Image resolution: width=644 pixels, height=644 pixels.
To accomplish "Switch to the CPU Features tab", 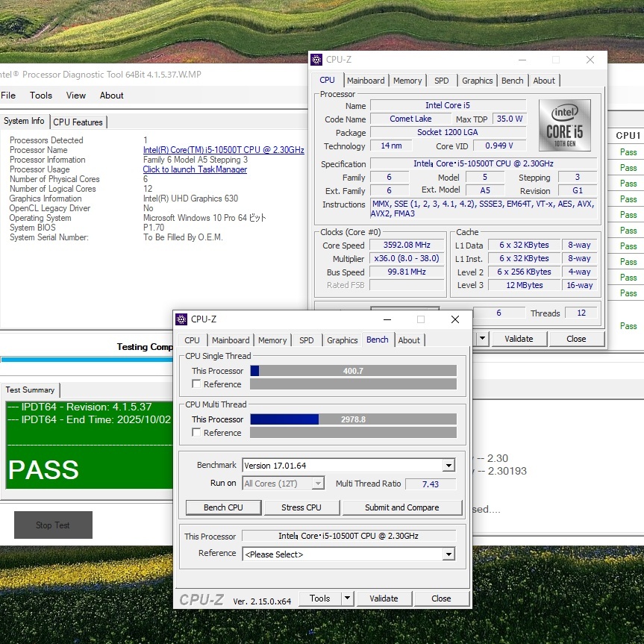I will pos(78,122).
